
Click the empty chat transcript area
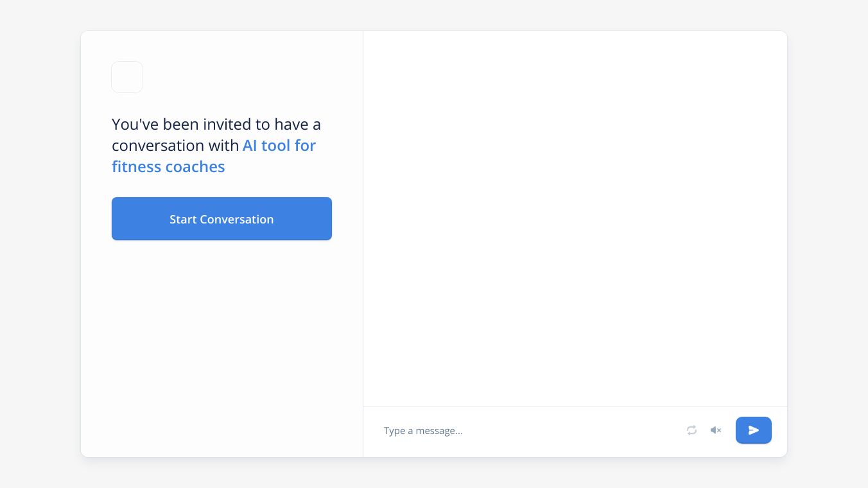tap(575, 218)
